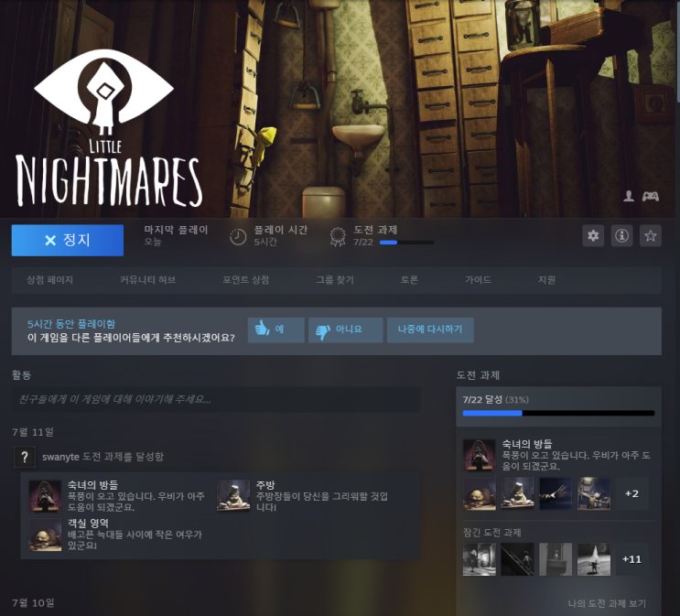Click the 잠긴 도전 과제 label
Viewport: 680px width, 616px height.
[x=491, y=533]
